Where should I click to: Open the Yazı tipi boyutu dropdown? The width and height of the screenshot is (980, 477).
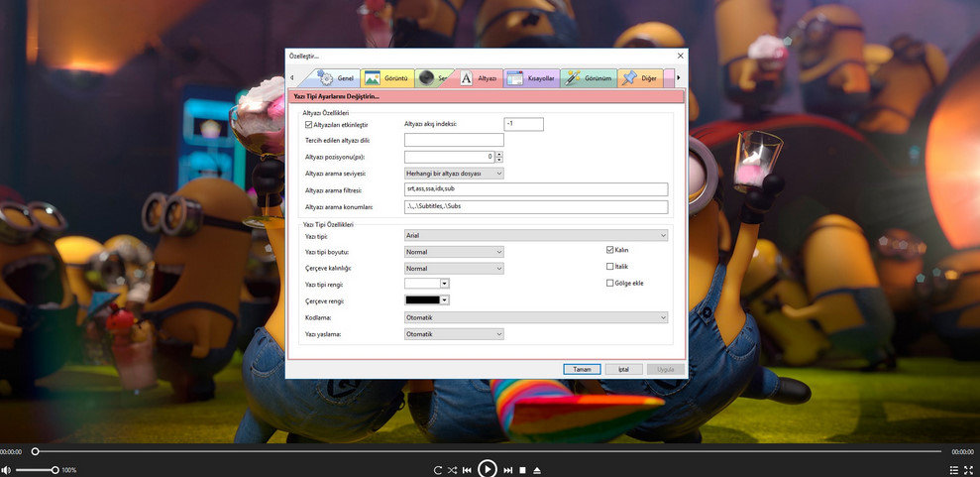[x=454, y=252]
